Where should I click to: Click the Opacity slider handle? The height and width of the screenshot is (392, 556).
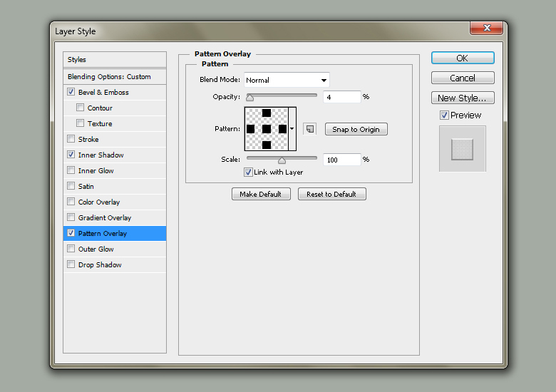(x=250, y=98)
